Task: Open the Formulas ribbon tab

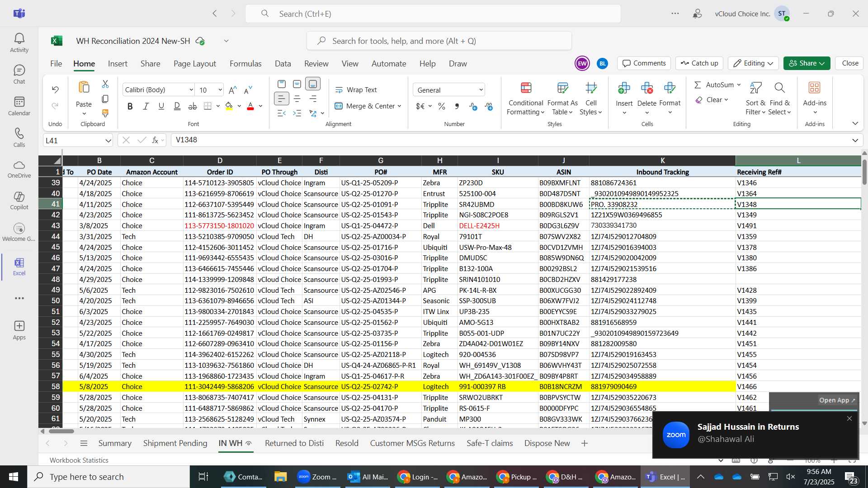Action: pyautogui.click(x=245, y=64)
